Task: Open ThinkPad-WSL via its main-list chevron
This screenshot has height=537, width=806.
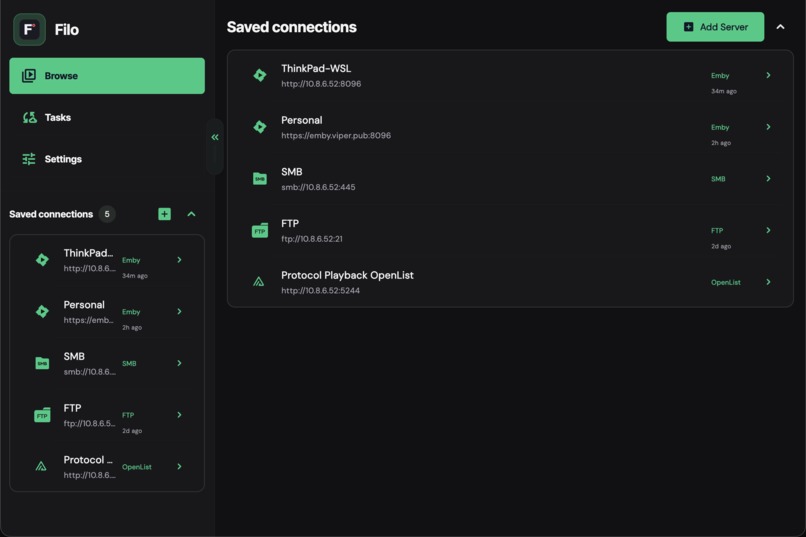Action: click(x=768, y=75)
